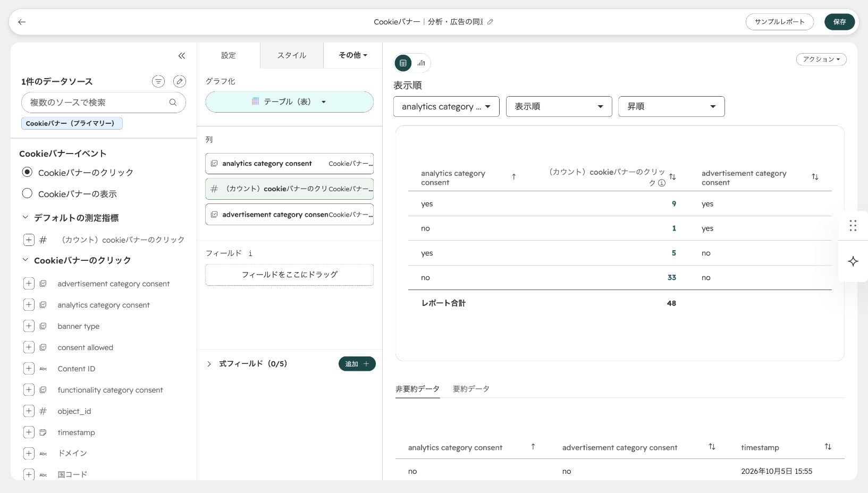Click the フィールドをここにドラッグ drop zone
This screenshot has height=493, width=868.
[290, 275]
